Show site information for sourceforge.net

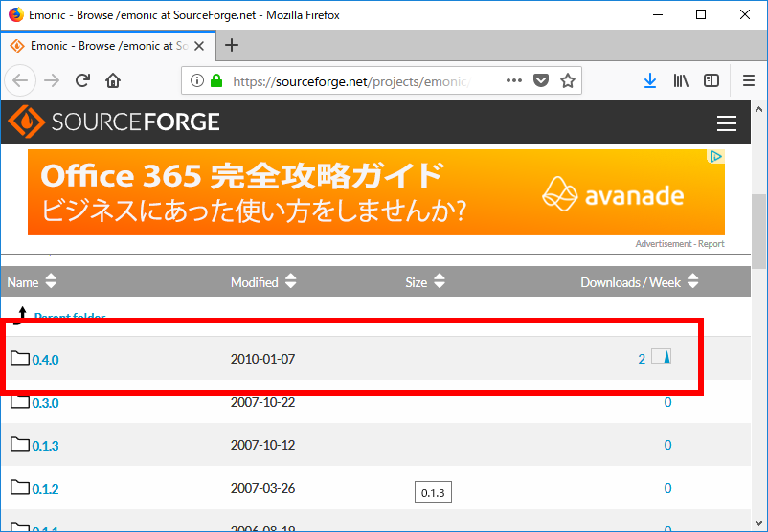(x=197, y=80)
